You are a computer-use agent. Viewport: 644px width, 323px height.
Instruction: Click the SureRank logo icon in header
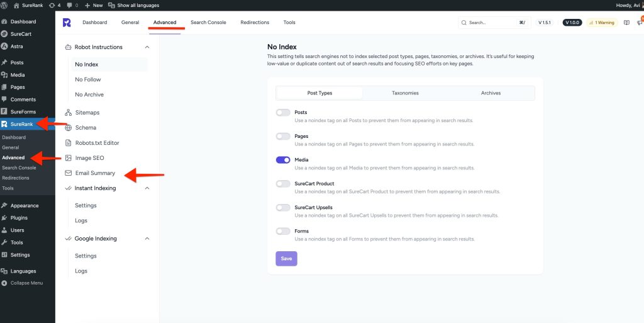[67, 23]
